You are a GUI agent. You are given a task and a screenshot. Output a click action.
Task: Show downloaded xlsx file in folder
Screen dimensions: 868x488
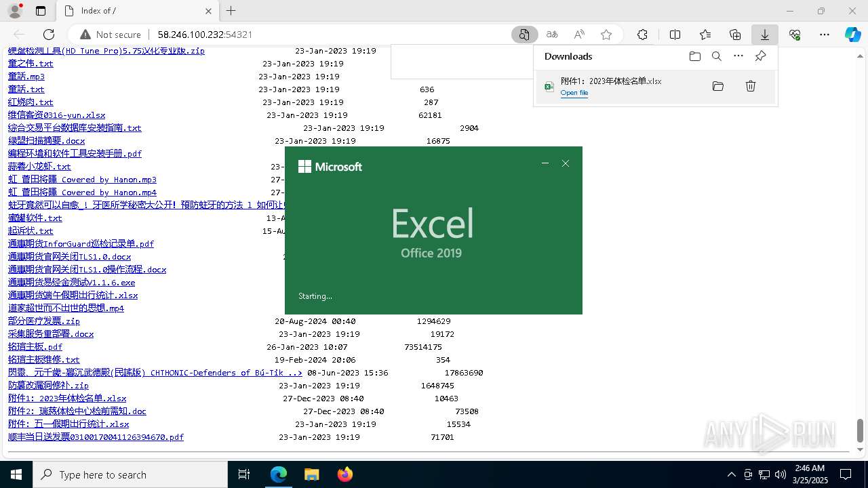718,86
